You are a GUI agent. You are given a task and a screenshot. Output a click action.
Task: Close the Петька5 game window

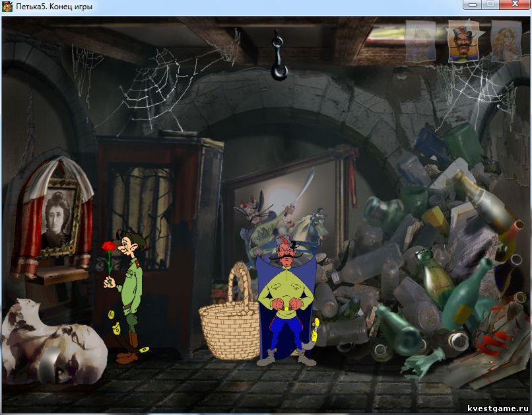coord(514,4)
